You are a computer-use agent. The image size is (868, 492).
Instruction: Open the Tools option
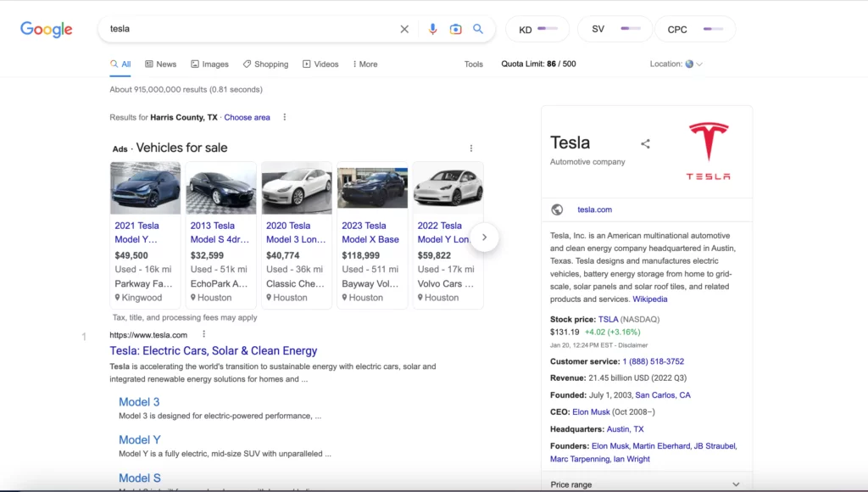(473, 64)
